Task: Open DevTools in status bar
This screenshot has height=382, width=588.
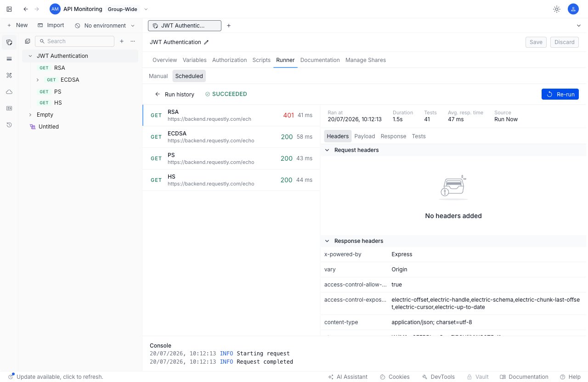Action: 438,377
